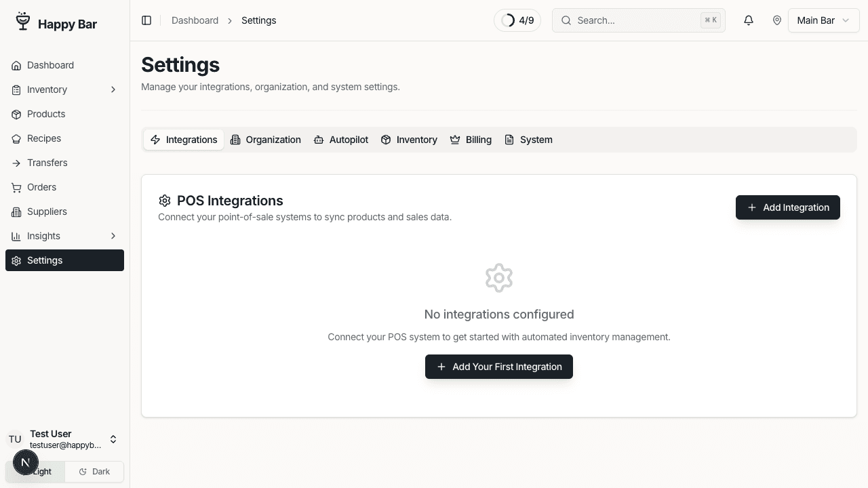Image resolution: width=868 pixels, height=488 pixels.
Task: Navigate to Orders via cart icon
Action: click(41, 187)
